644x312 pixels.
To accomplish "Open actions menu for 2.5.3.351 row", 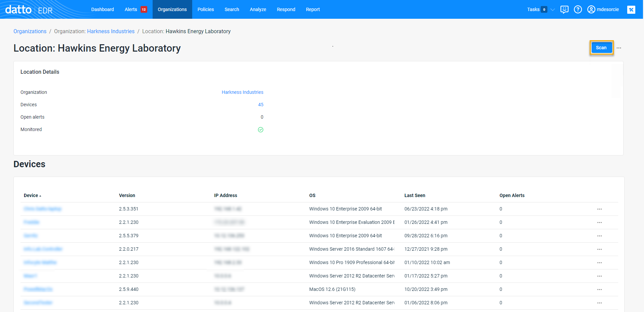I will tap(600, 209).
